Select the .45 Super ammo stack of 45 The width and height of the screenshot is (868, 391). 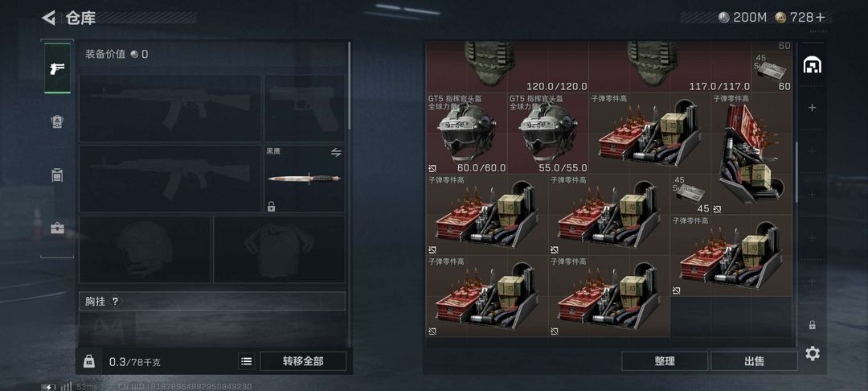[690, 195]
